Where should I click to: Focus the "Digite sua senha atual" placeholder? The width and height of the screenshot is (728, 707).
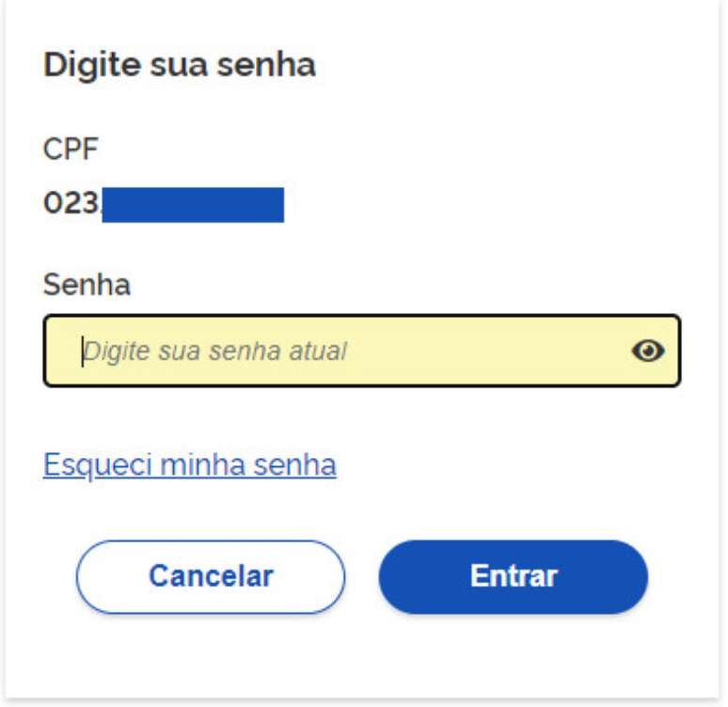click(x=215, y=352)
